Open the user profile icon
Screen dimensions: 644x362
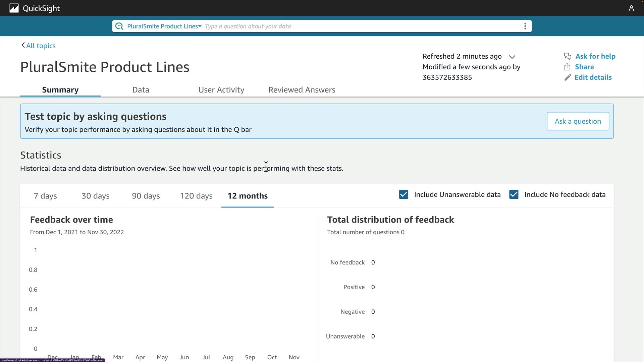coord(631,8)
